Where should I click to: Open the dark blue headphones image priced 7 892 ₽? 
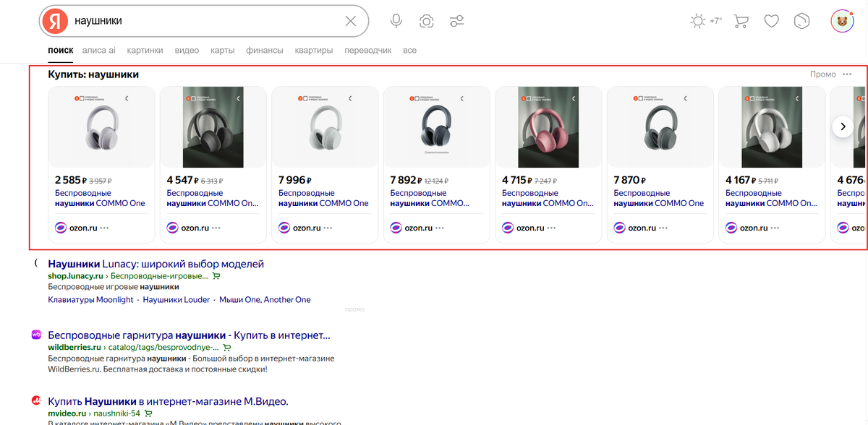[436, 127]
